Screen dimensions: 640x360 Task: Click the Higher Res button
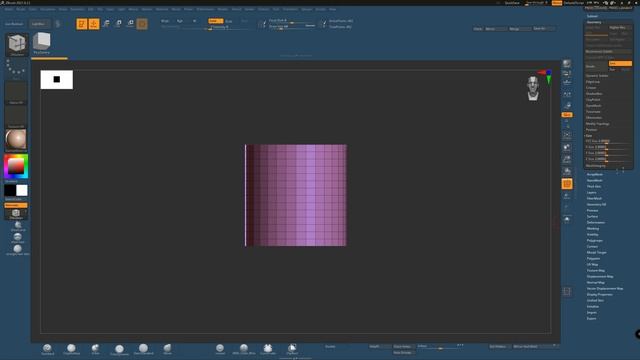point(620,27)
